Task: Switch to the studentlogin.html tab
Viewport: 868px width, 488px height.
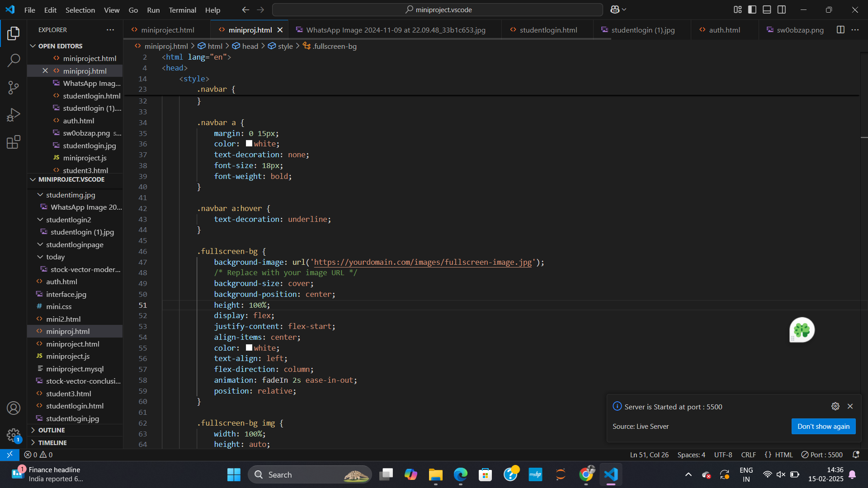Action: coord(548,30)
